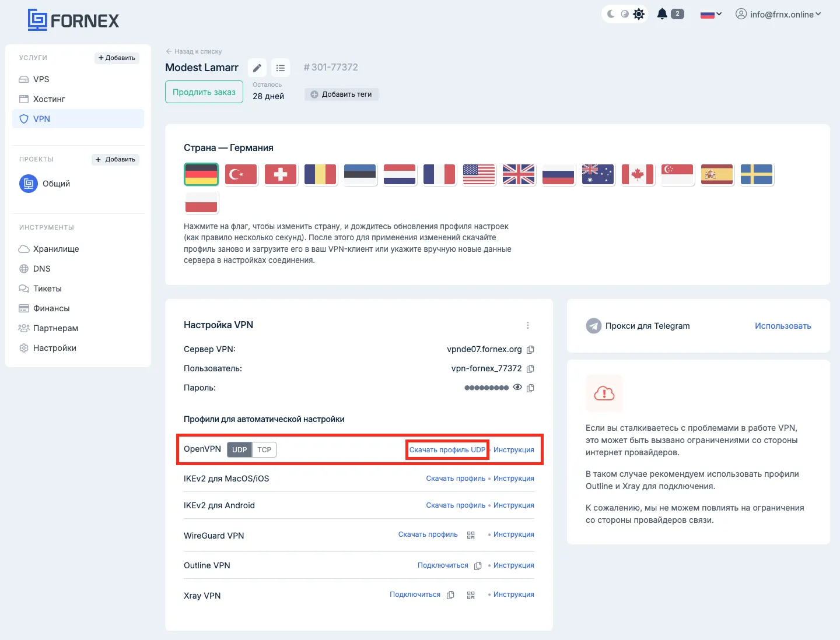Switch country to the Poland flag
Screen dimensions: 840x640
[x=201, y=202]
